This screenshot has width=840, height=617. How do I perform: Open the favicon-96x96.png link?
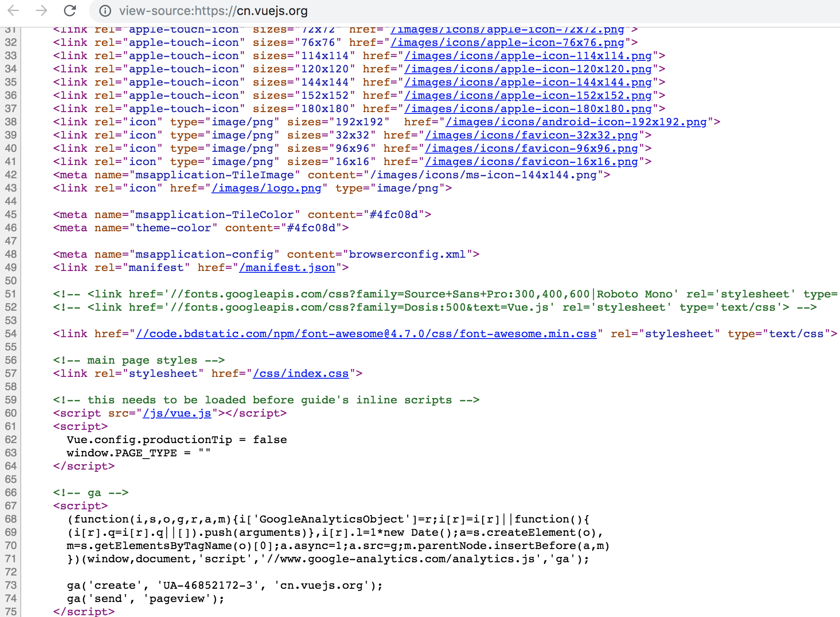click(x=532, y=149)
